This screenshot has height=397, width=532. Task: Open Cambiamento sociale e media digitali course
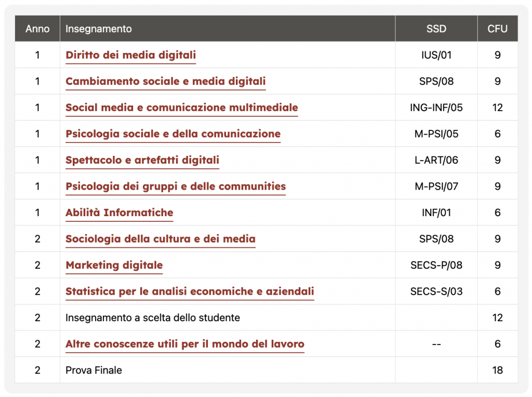point(166,81)
